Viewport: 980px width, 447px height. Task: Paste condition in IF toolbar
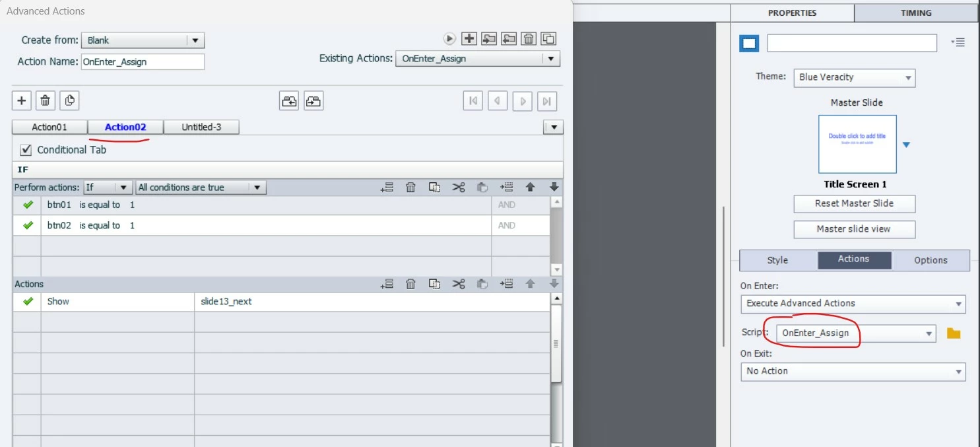[x=482, y=188]
